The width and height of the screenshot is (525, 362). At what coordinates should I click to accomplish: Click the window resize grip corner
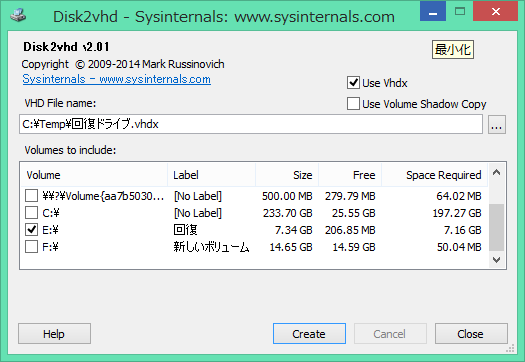tap(510, 348)
